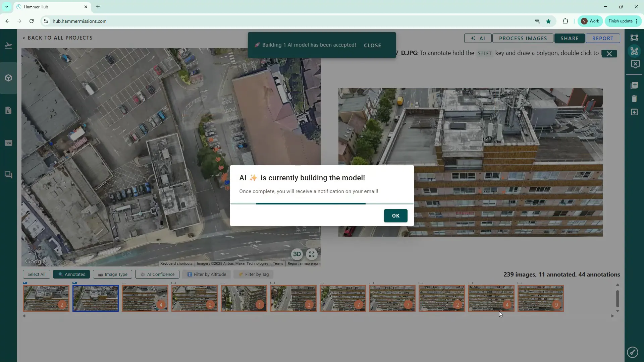Select the polygon annotation tool

tap(634, 51)
